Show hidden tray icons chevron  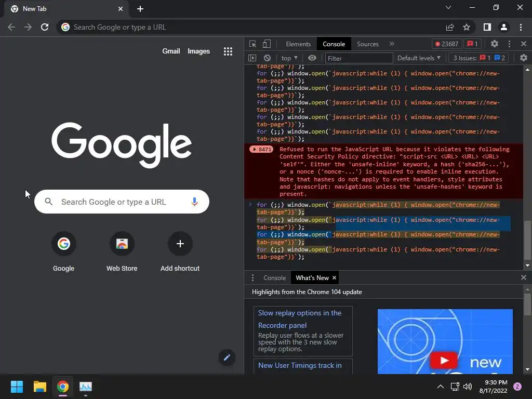coord(441,387)
